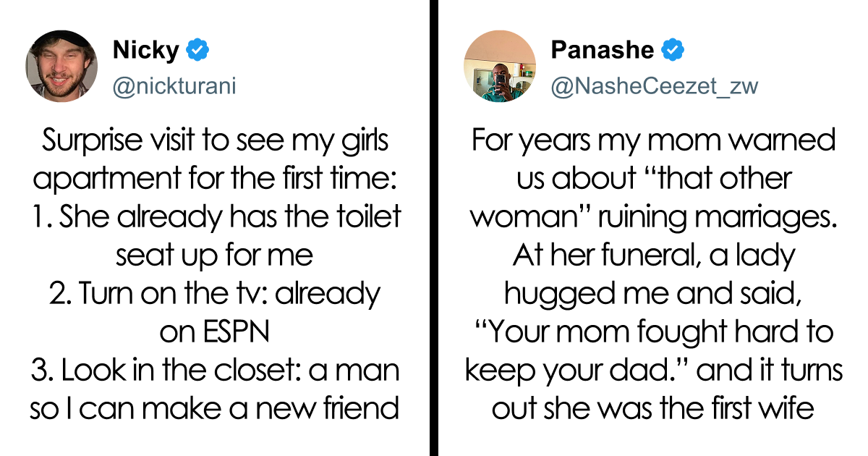The width and height of the screenshot is (868, 456).
Task: Open the @nickturani handle link
Action: [x=174, y=87]
